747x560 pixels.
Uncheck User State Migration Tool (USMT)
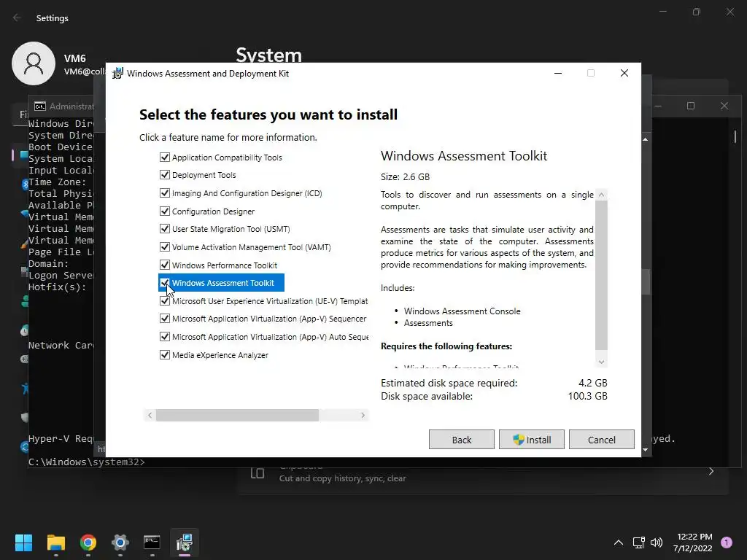click(x=164, y=228)
